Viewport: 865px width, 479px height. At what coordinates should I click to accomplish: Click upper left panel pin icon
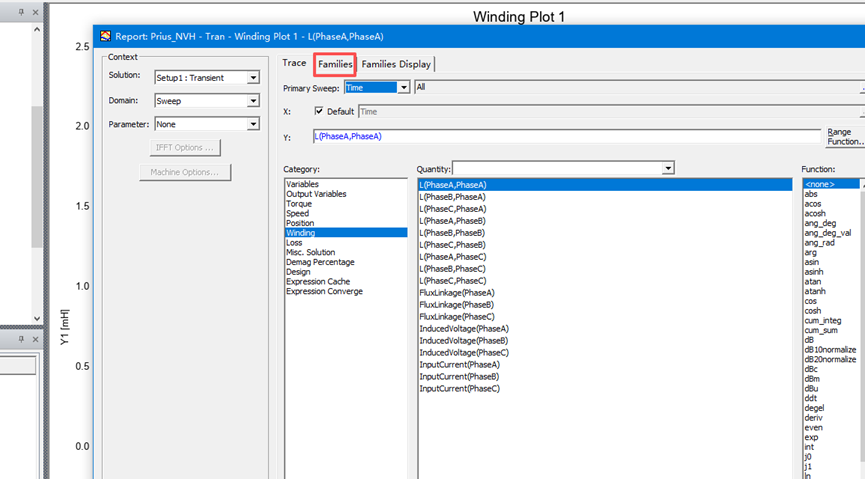(22, 12)
